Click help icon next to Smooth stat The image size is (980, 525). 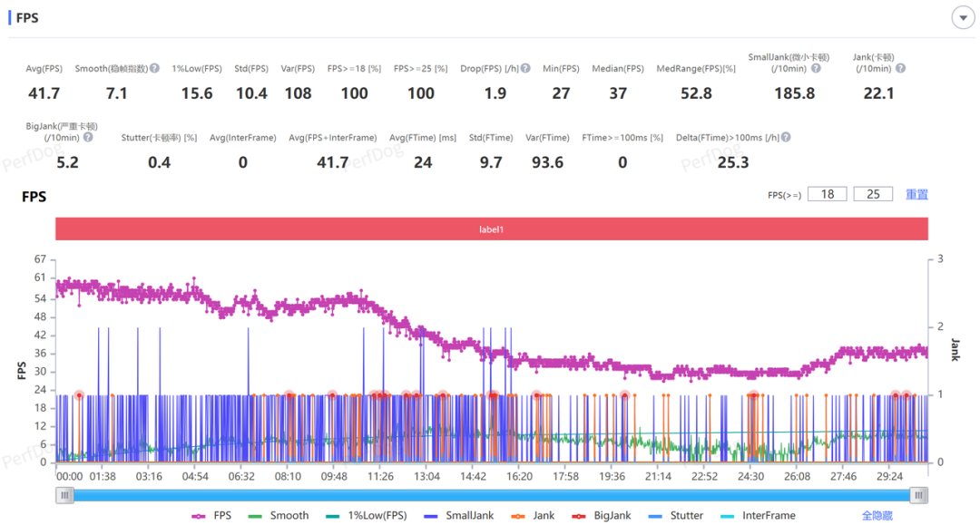pyautogui.click(x=155, y=68)
